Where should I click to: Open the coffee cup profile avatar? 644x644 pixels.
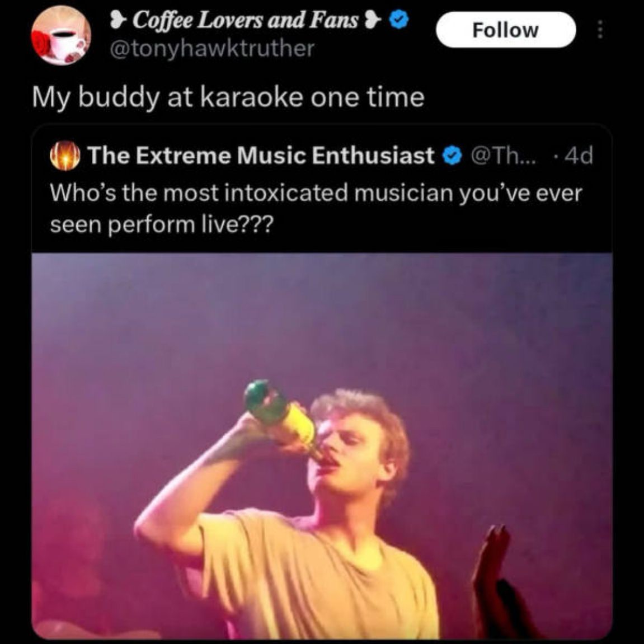click(x=60, y=35)
